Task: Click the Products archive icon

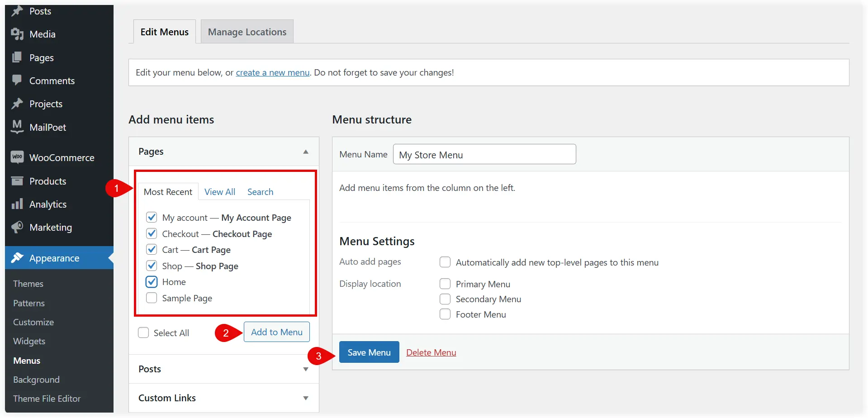Action: [x=17, y=181]
